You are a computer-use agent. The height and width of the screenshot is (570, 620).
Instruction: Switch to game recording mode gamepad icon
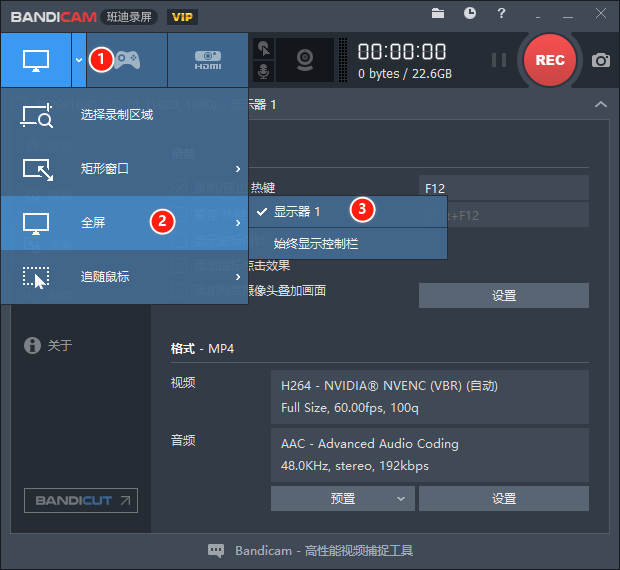pyautogui.click(x=127, y=60)
